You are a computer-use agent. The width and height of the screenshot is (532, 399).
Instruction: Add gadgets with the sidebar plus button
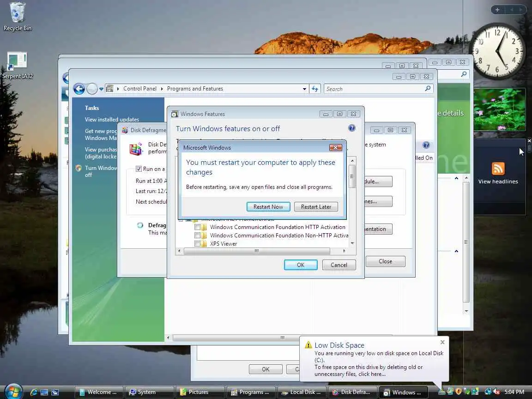coord(497,10)
